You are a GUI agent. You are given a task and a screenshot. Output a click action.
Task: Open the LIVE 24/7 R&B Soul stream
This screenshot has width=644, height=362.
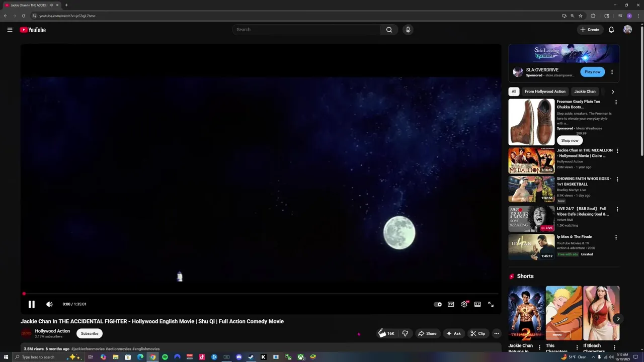coord(531,219)
